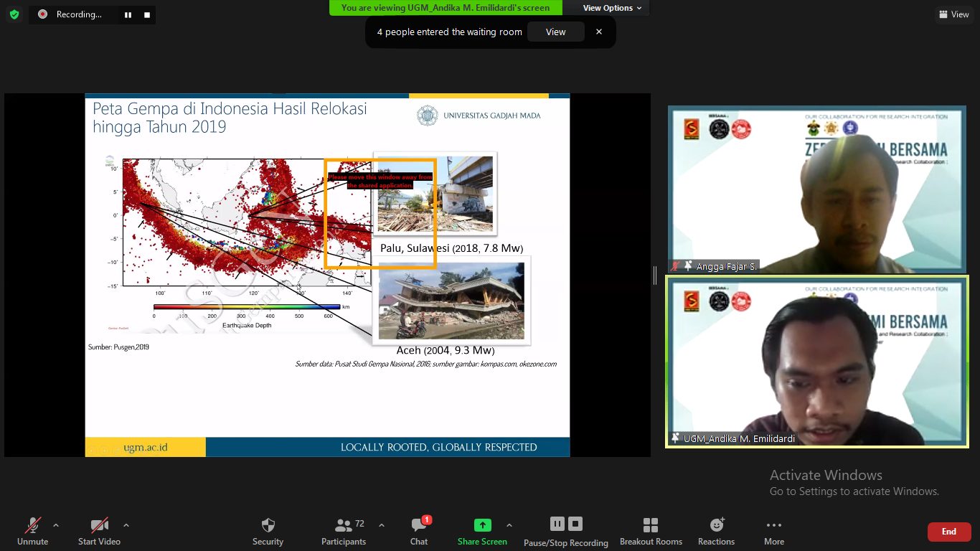
Task: Open the Security shield icon
Action: click(x=268, y=525)
